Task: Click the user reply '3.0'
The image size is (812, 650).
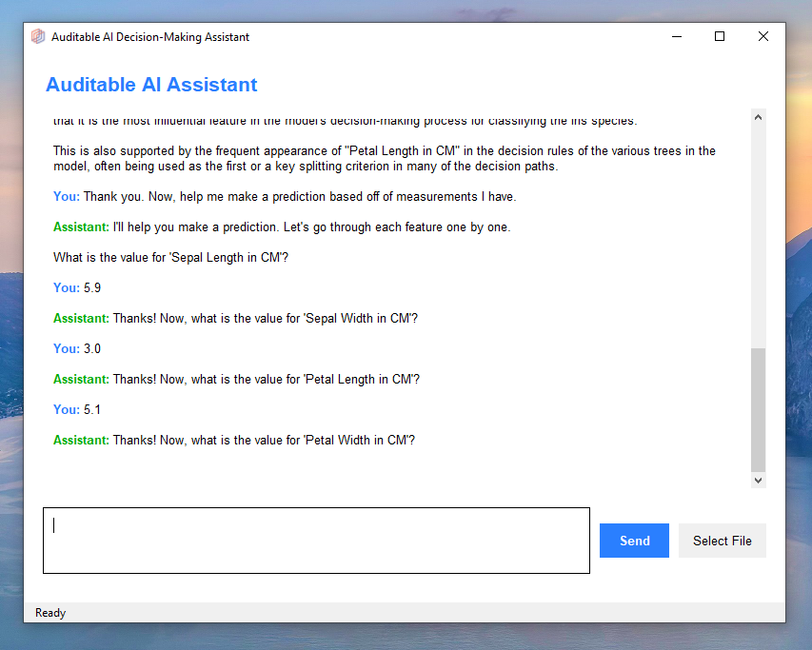Action: (92, 349)
